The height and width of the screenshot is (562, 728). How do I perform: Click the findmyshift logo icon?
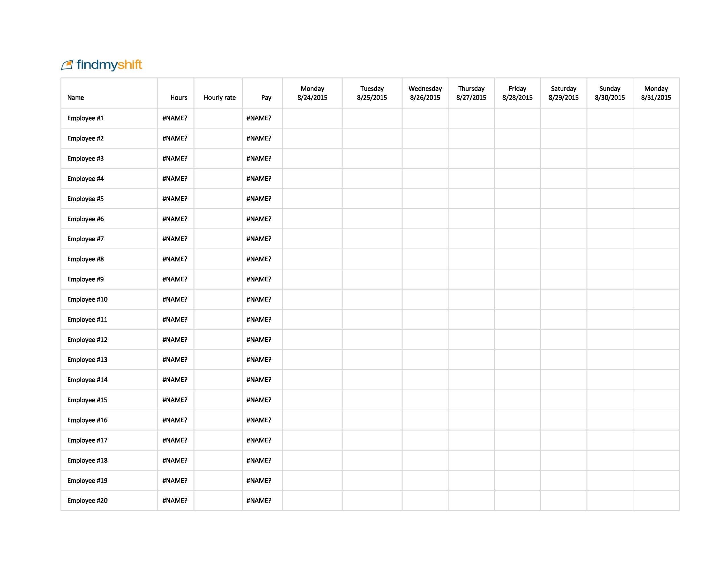(67, 65)
